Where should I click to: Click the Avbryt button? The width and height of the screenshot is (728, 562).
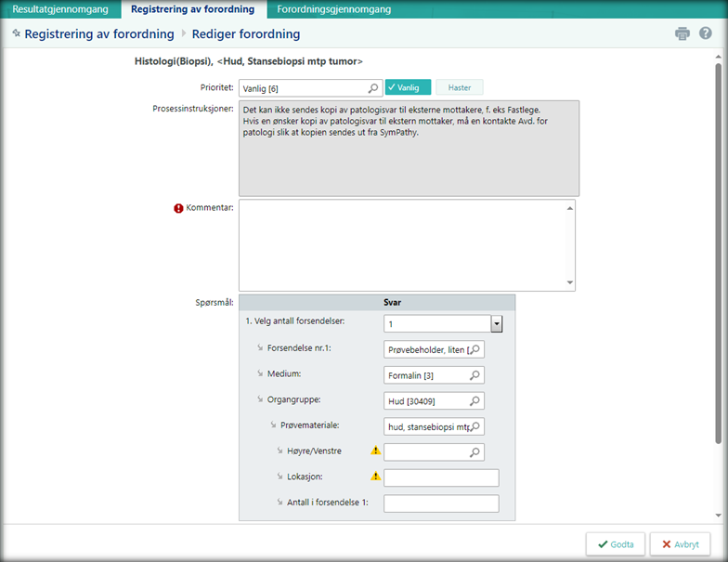(x=681, y=543)
